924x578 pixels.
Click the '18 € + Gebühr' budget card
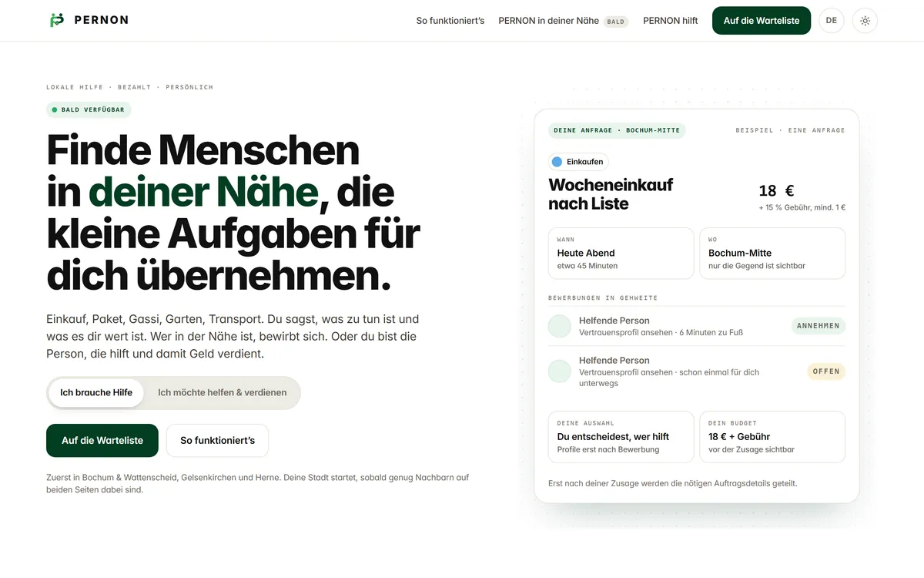click(x=772, y=437)
